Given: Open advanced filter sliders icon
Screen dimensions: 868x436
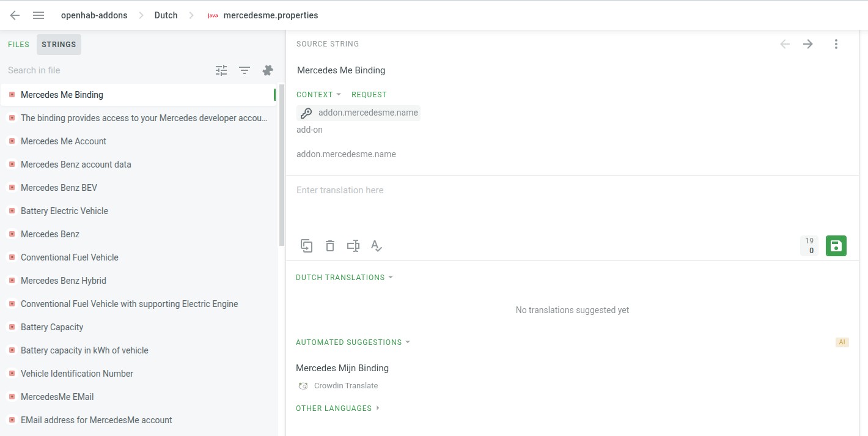Looking at the screenshot, I should 221,70.
